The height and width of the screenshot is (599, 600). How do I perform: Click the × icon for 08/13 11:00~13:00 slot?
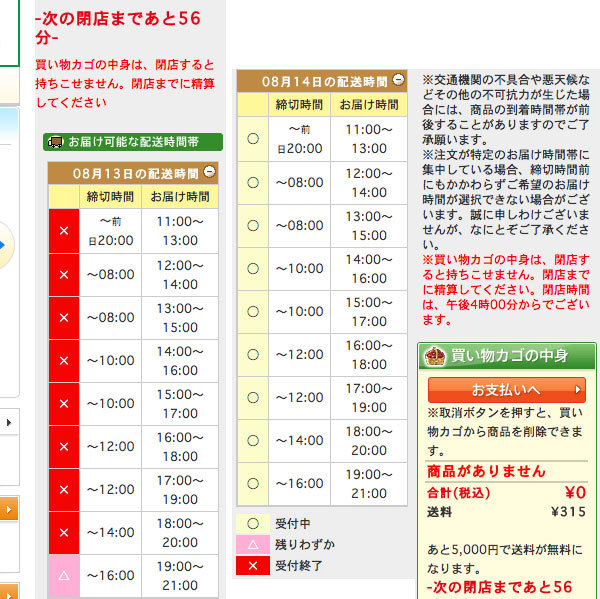(x=64, y=231)
